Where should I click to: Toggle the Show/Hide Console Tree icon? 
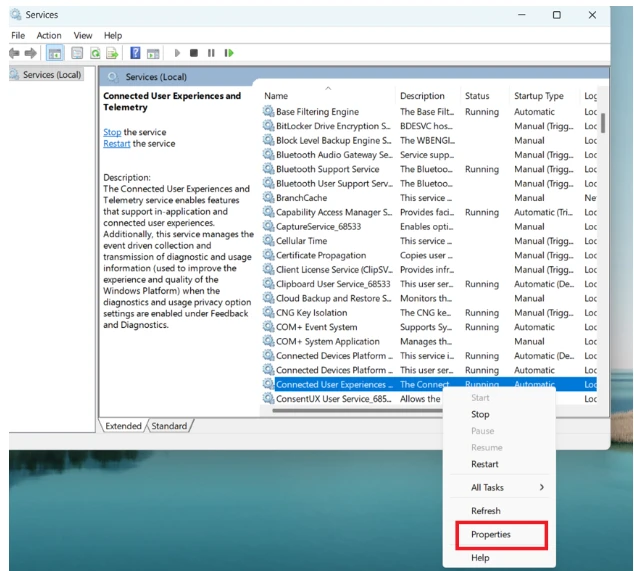[55, 53]
